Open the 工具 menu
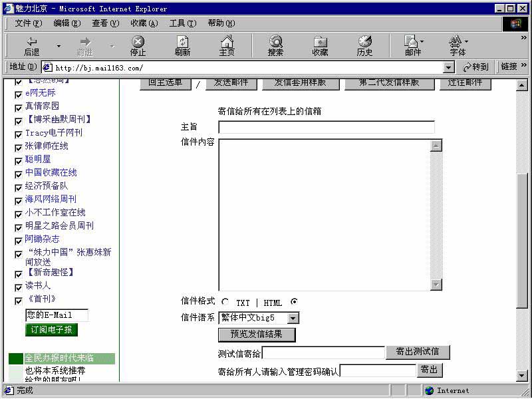Image resolution: width=532 pixels, height=399 pixels. coord(184,23)
